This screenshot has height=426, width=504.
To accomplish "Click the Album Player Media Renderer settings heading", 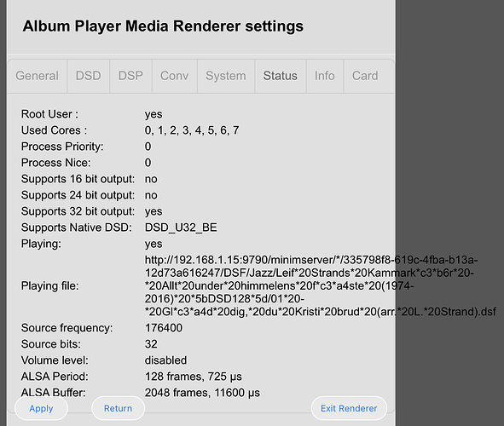I will pyautogui.click(x=163, y=26).
